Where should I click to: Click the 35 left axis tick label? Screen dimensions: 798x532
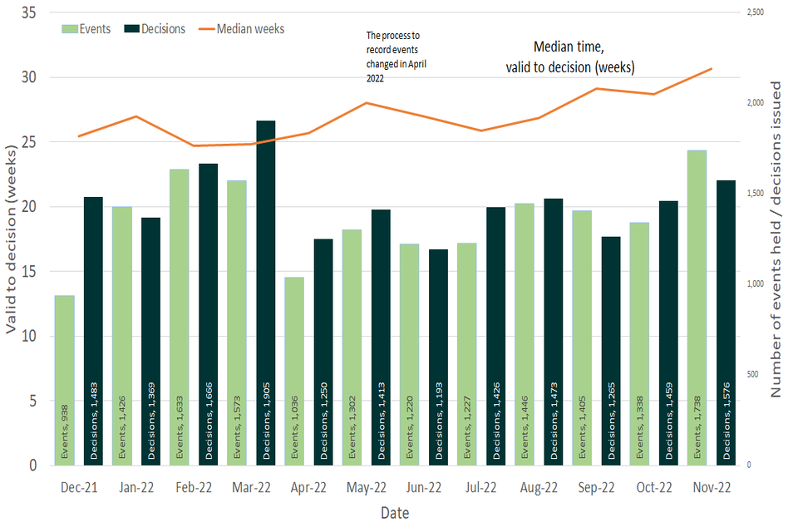pos(30,13)
